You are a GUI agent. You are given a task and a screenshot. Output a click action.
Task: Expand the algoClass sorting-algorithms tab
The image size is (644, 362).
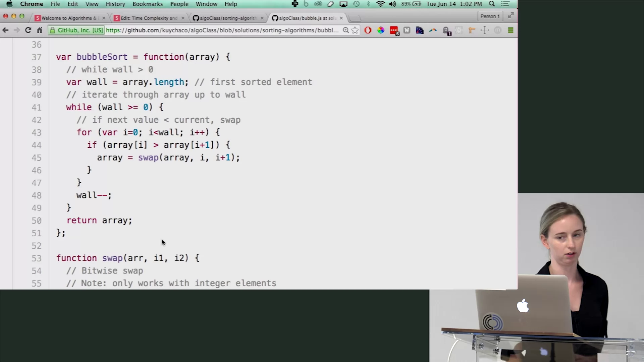click(226, 18)
